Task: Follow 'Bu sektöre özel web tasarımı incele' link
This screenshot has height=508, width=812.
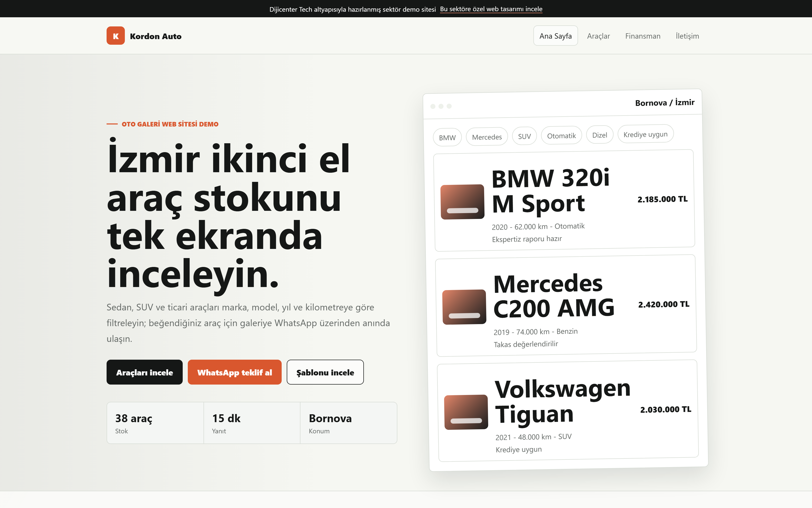Action: pos(491,9)
